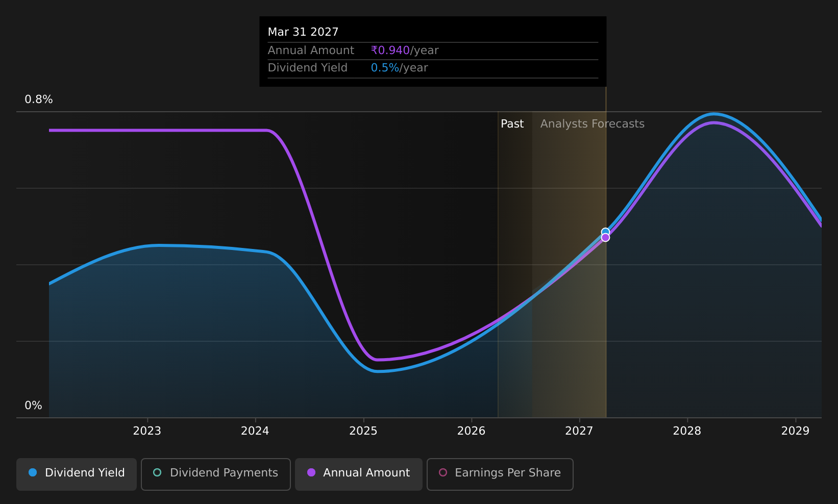Click the 2028 x-axis label

tap(687, 431)
